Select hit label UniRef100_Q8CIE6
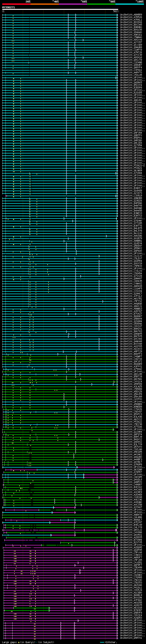The width and height of the screenshot is (146, 644). pos(131,143)
